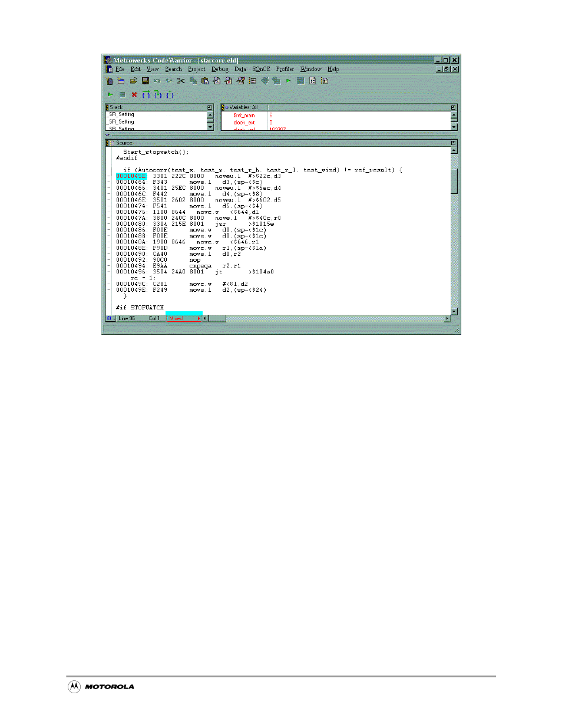Select the clock_ext variable row
The height and width of the screenshot is (728, 562).
[x=244, y=123]
